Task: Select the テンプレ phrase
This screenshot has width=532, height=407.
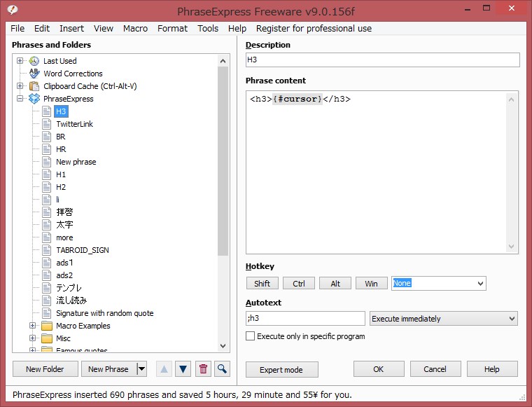Action: 69,288
